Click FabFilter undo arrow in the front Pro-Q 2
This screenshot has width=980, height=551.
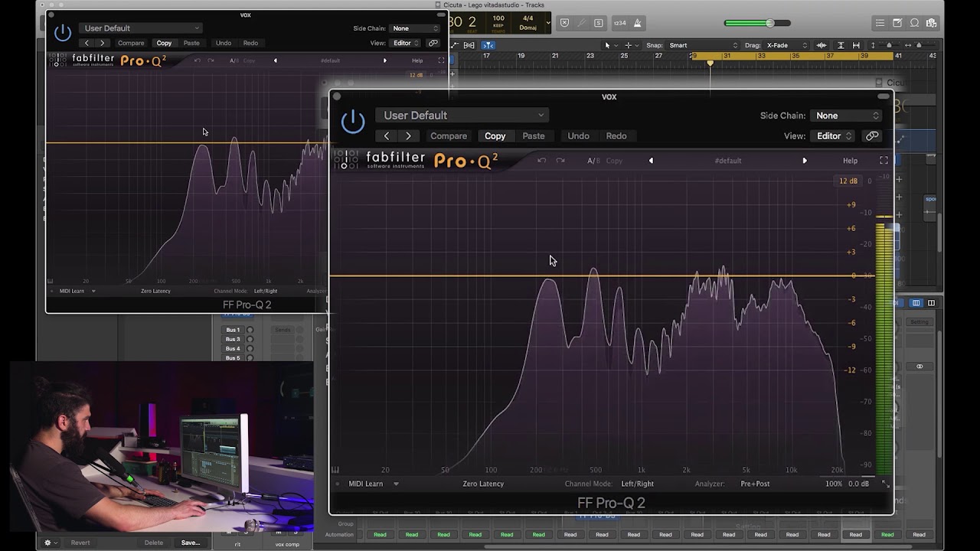coord(541,161)
